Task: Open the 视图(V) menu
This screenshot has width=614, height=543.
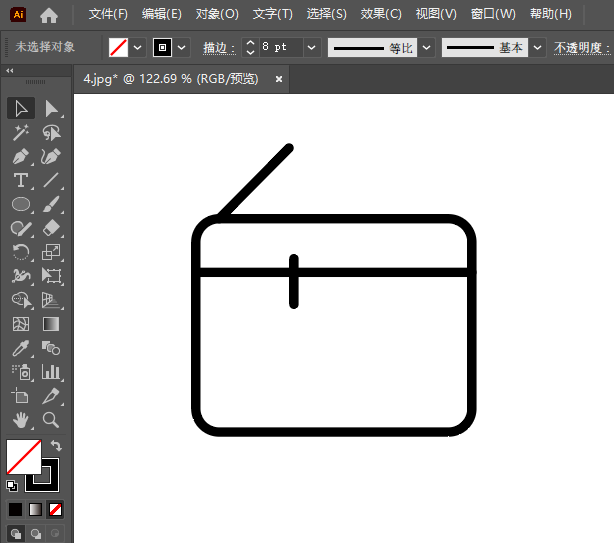Action: (436, 14)
